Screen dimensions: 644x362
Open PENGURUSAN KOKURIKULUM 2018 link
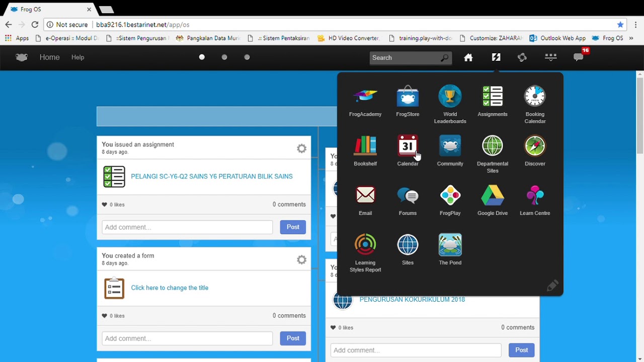[x=412, y=299]
